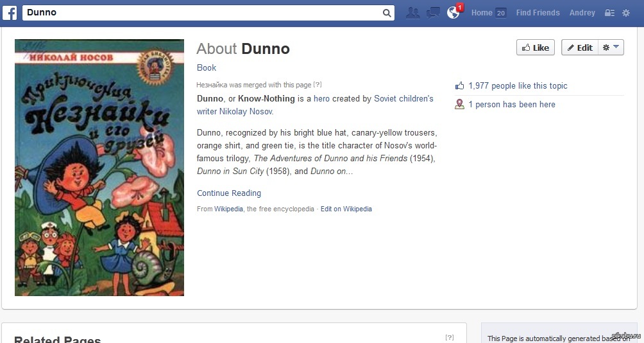Open the friend requests icon

coord(413,13)
